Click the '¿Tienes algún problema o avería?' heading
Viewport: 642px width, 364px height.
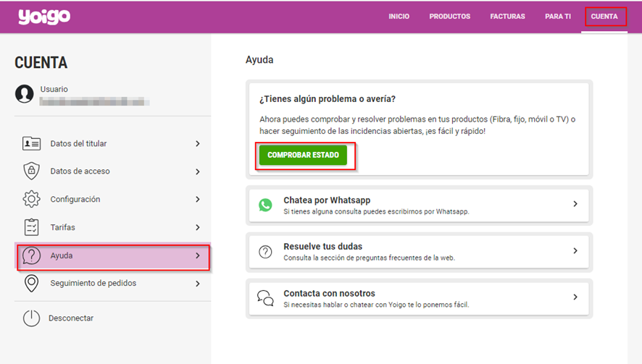click(x=328, y=99)
